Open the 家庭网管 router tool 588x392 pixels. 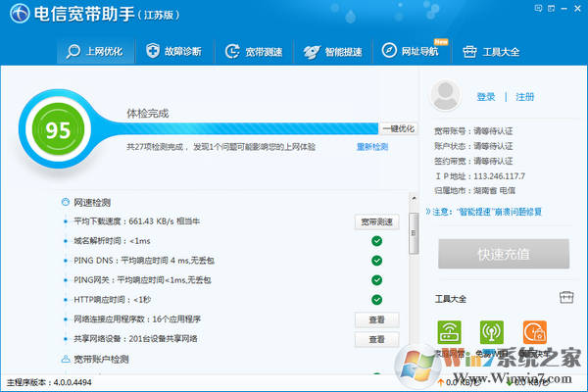[449, 333]
